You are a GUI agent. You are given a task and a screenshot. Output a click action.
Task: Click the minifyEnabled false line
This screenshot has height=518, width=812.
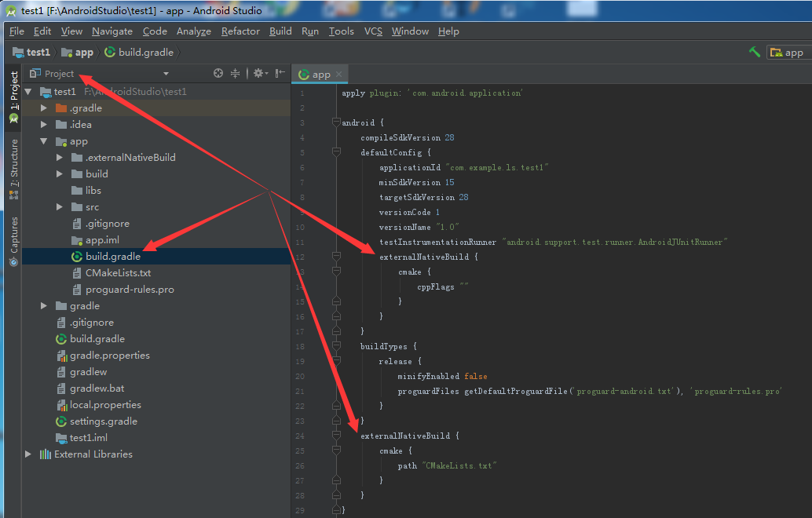[x=442, y=376]
